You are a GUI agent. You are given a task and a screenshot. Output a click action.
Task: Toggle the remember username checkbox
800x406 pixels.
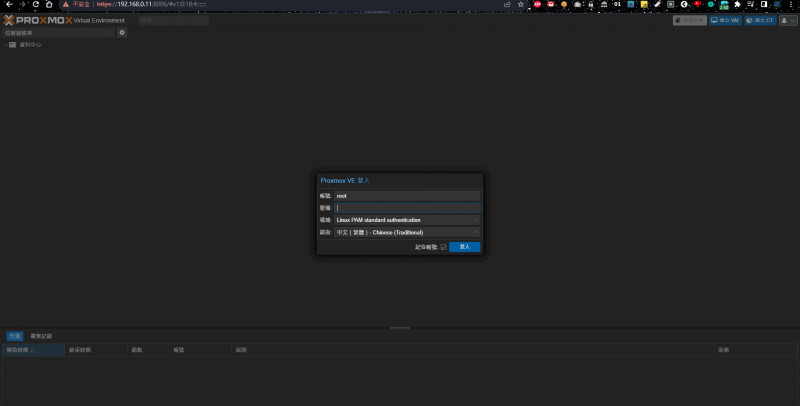coord(443,246)
